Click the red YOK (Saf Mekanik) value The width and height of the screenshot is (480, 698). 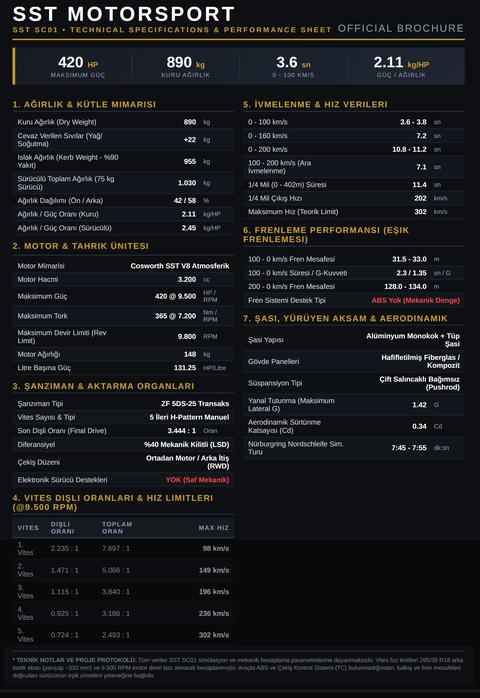pyautogui.click(x=197, y=480)
